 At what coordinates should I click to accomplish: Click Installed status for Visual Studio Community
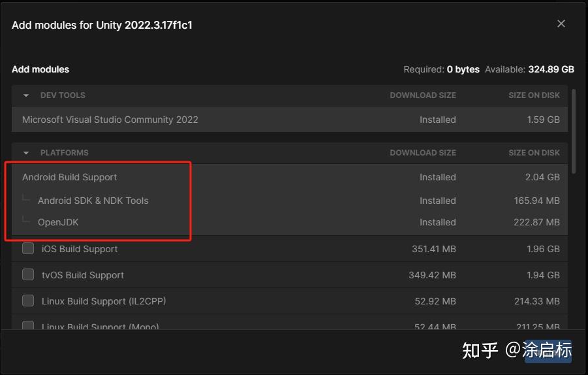(438, 120)
